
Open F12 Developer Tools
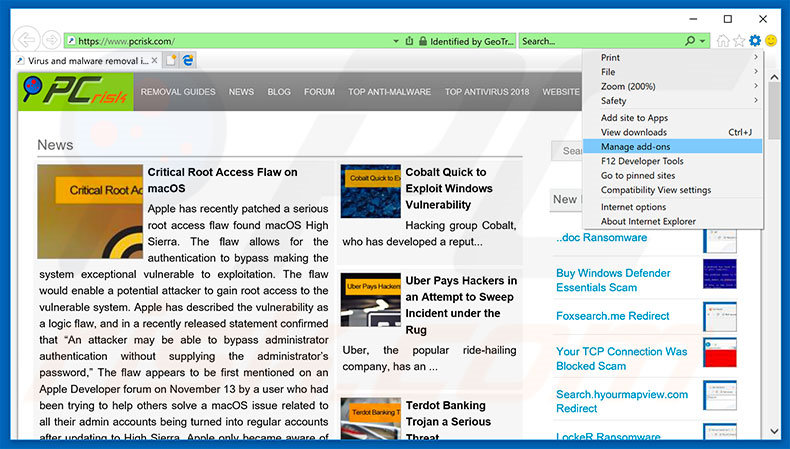click(x=673, y=161)
